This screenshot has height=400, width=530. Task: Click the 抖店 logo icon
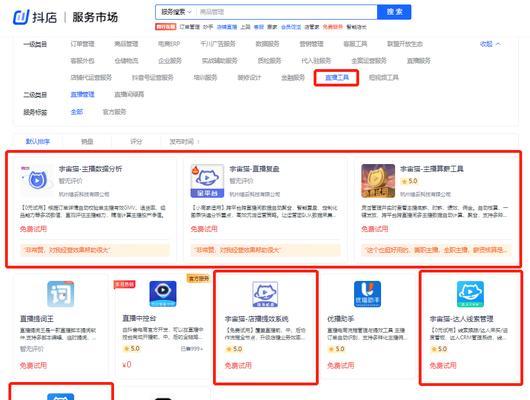pos(21,17)
